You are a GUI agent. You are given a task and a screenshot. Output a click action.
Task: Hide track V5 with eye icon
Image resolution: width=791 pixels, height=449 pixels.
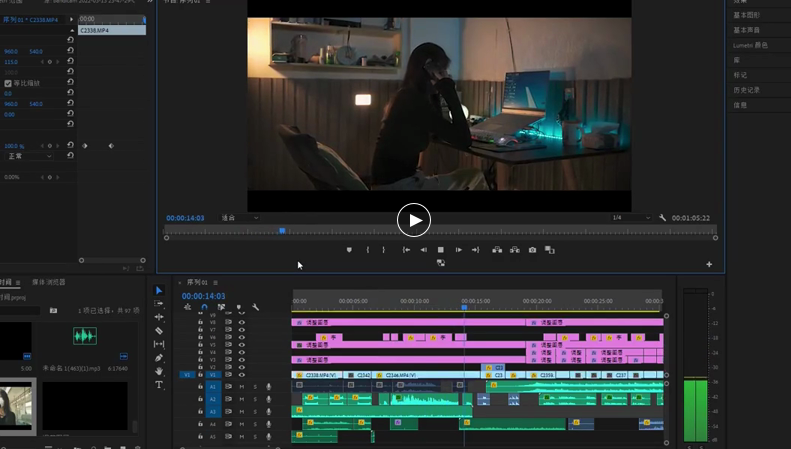[x=242, y=345]
